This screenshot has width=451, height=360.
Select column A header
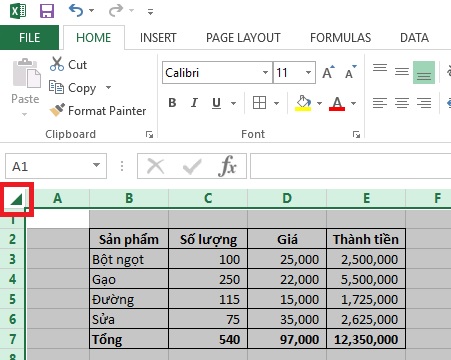click(58, 198)
